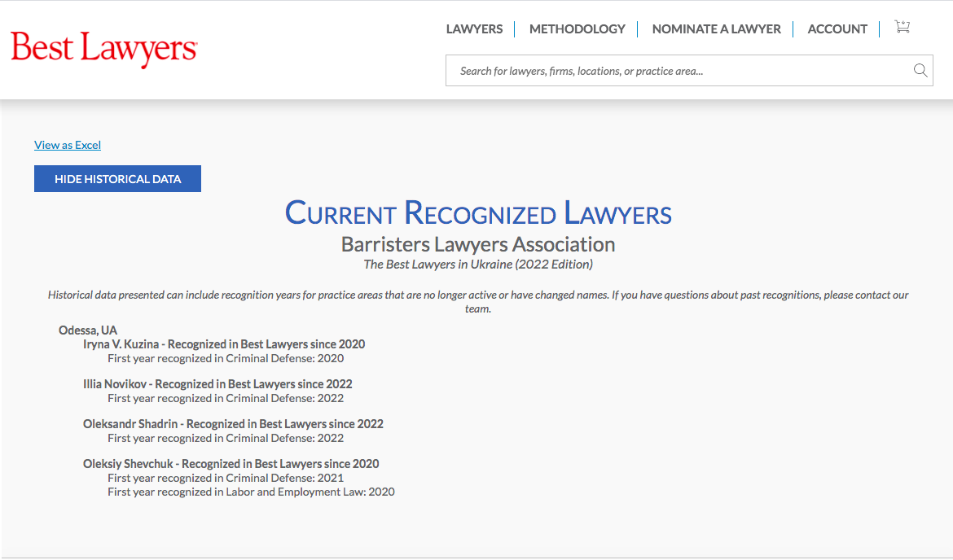Select Oleksandr Shadrin entry
Image resolution: width=953 pixels, height=560 pixels.
point(233,424)
